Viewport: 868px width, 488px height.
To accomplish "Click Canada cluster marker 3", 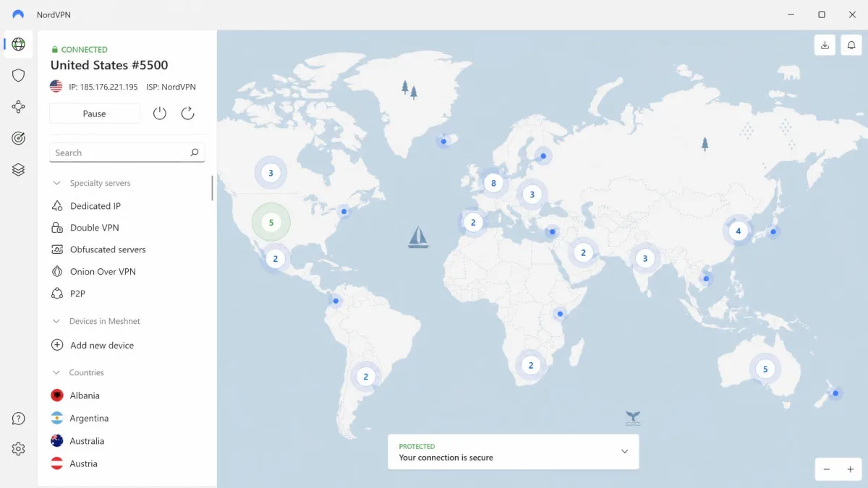I will pos(271,173).
